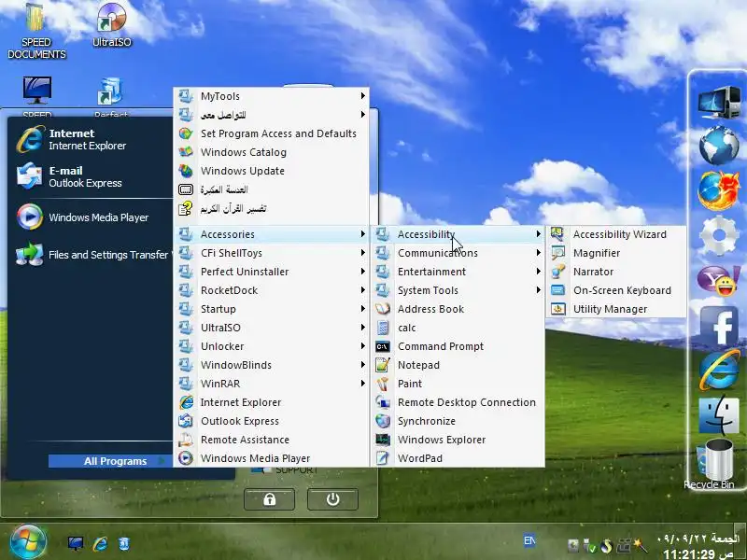747x560 pixels.
Task: Expand UltraISO program group
Action: pyautogui.click(x=272, y=328)
